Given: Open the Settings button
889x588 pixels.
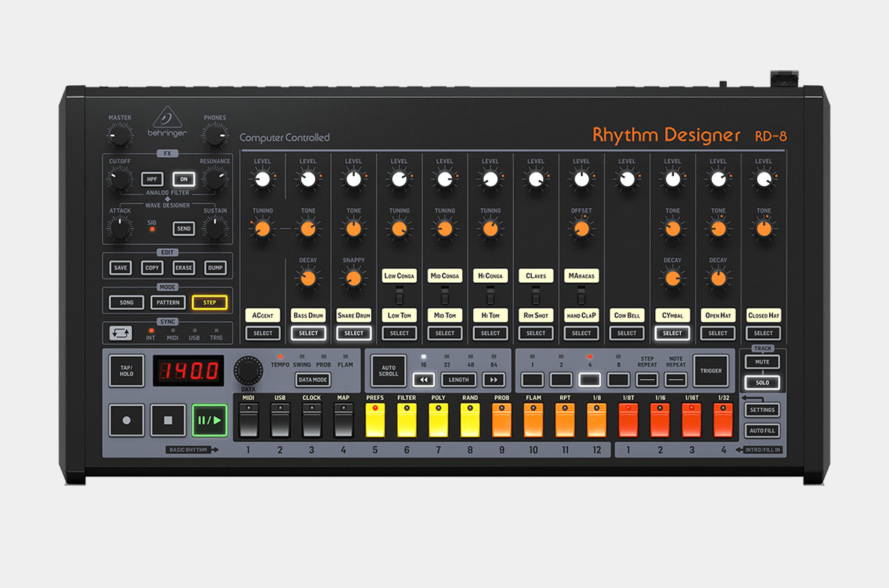Looking at the screenshot, I should click(x=762, y=410).
